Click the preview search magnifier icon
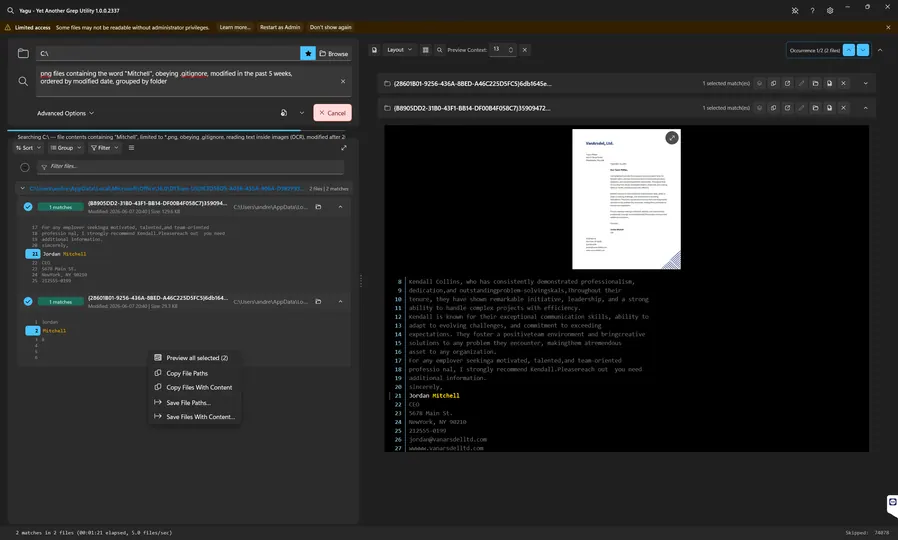Screen dimensions: 898x540 439,50
